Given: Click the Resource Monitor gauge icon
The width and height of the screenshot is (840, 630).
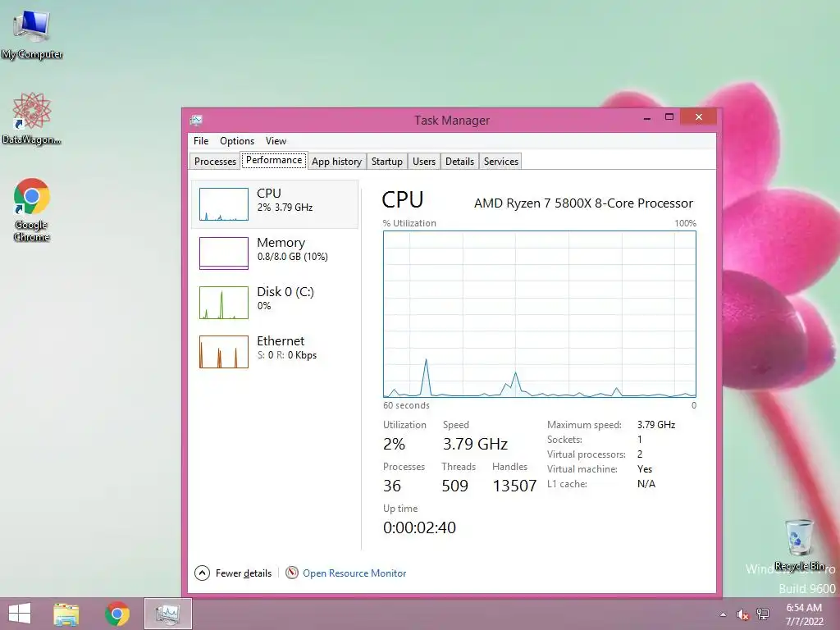Looking at the screenshot, I should [x=292, y=573].
